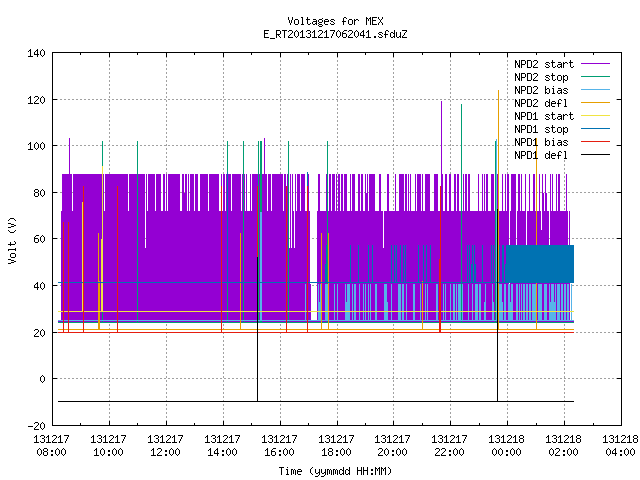Screen dimensions: 640x480
Task: Click the 'NPD2 start' legend label
Action: tap(544, 64)
